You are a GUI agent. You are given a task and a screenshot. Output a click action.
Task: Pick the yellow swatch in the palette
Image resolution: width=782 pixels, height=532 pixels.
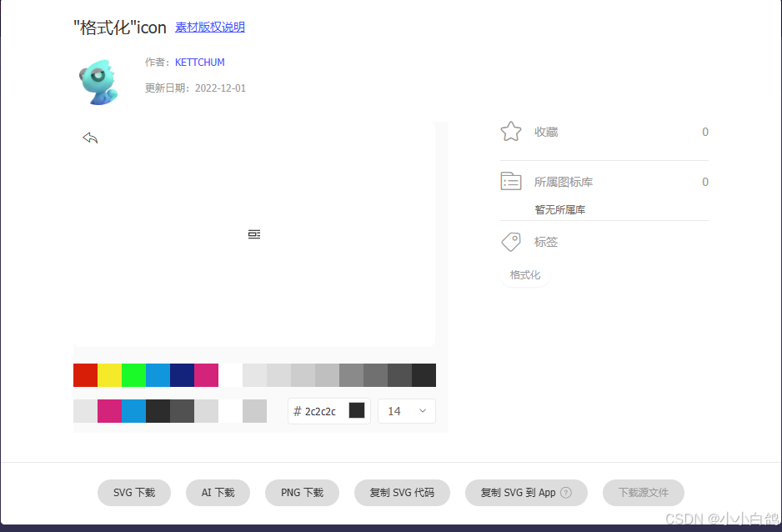tap(110, 375)
